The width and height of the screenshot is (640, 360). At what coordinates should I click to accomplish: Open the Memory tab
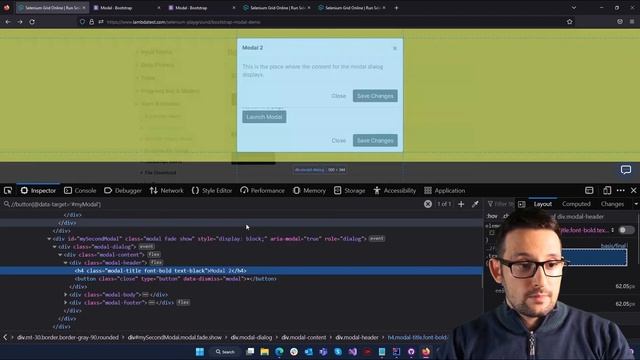tap(309, 191)
